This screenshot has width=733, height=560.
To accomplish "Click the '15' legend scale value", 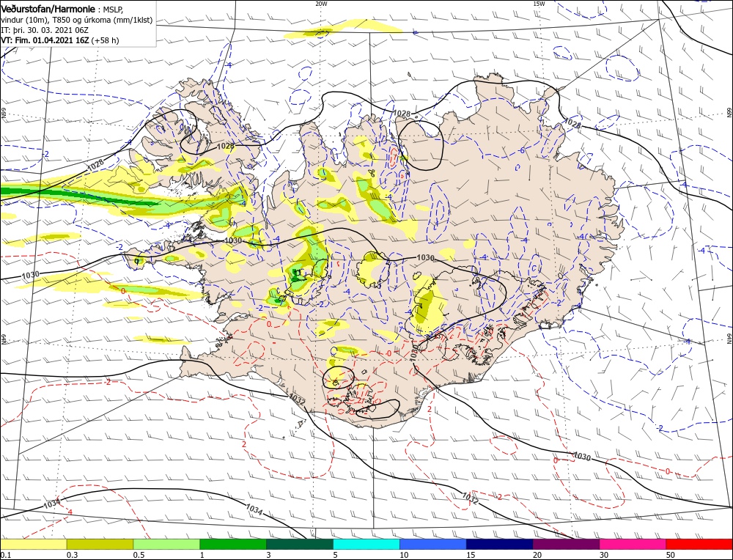I will [x=471, y=555].
